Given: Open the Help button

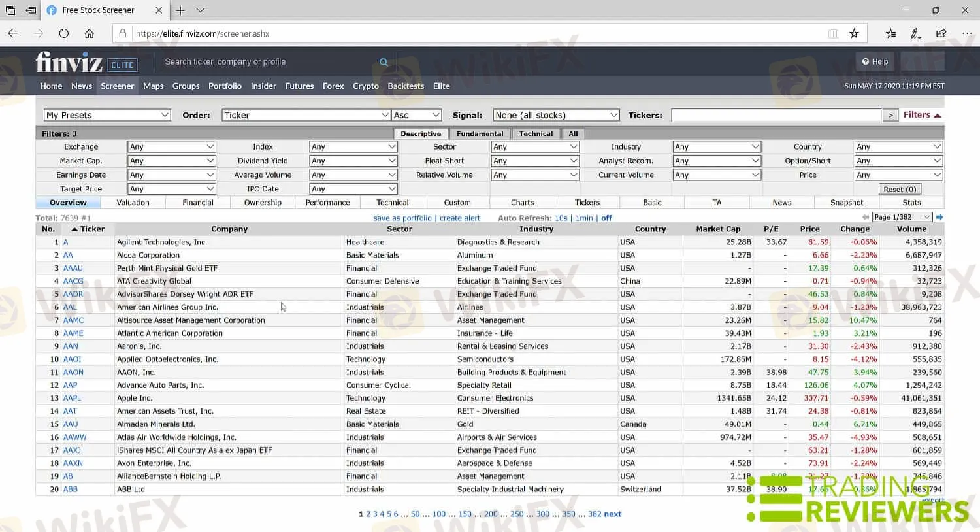Looking at the screenshot, I should point(875,61).
